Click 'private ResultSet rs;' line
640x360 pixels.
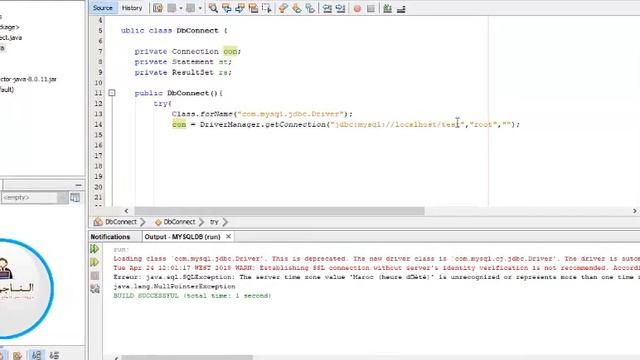pos(183,72)
